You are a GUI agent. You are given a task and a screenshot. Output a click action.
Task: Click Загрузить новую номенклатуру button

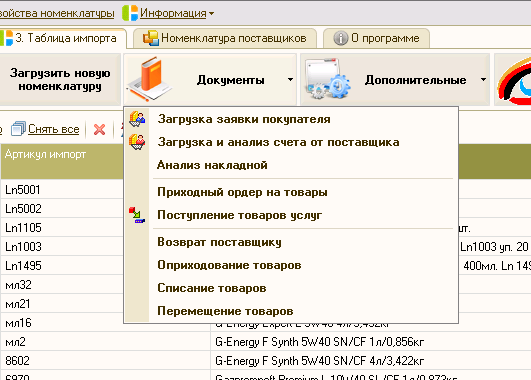[60, 79]
